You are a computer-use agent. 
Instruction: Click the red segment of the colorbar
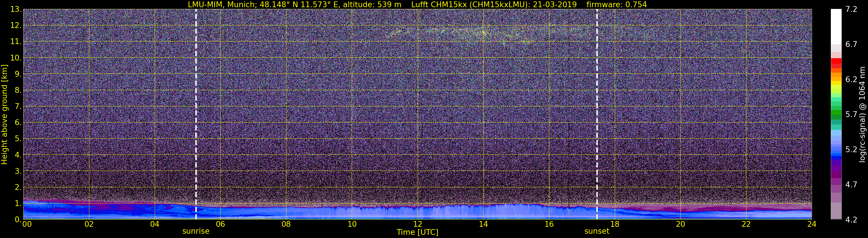(836, 62)
